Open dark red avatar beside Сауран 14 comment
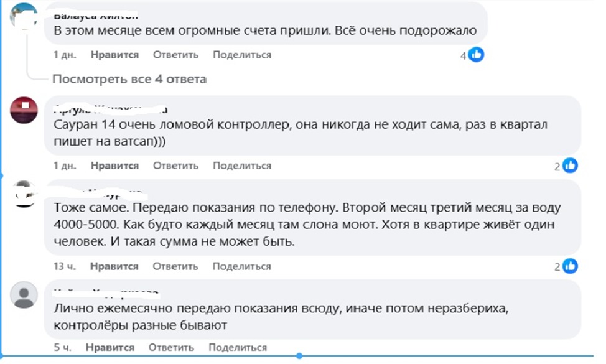606x364 pixels. point(24,110)
